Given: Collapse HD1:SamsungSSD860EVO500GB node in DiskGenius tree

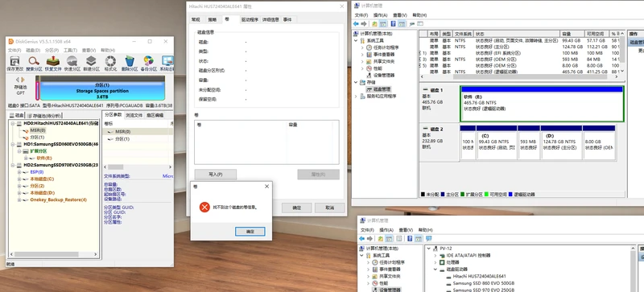Looking at the screenshot, I should point(13,144).
